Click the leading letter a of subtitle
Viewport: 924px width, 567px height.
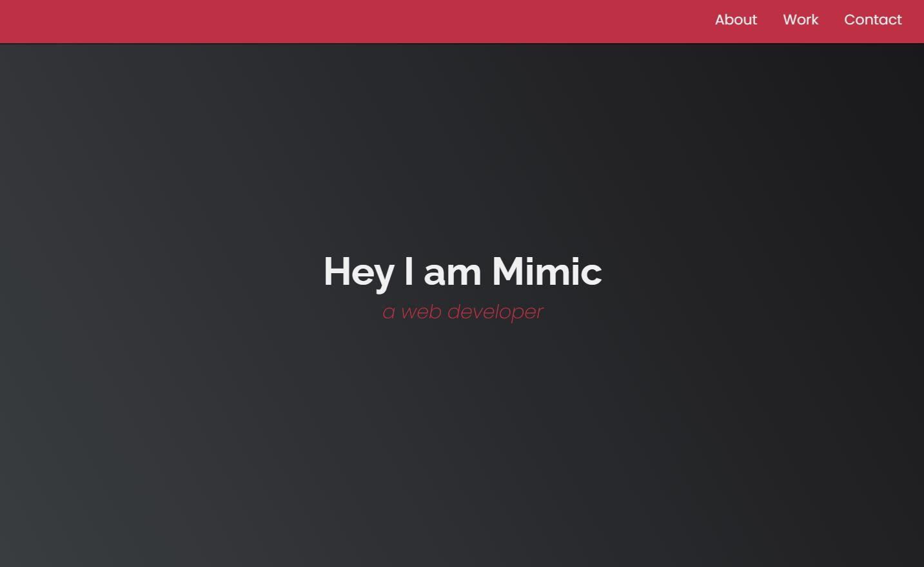pos(388,314)
